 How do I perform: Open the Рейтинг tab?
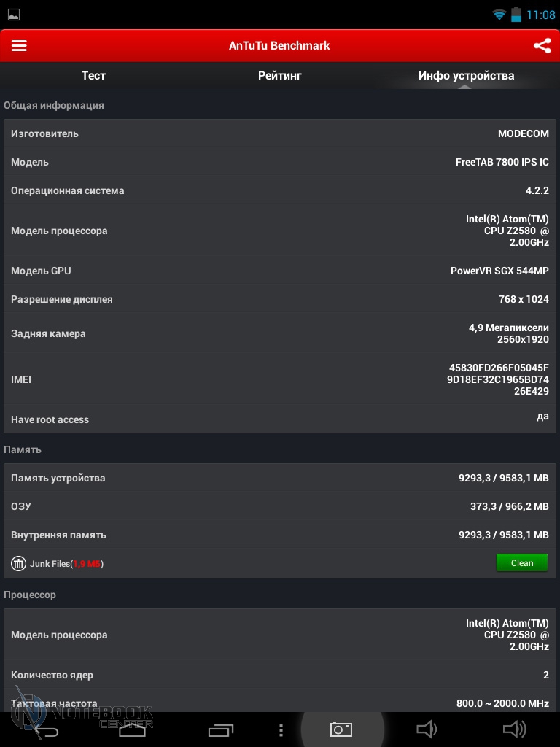(279, 76)
